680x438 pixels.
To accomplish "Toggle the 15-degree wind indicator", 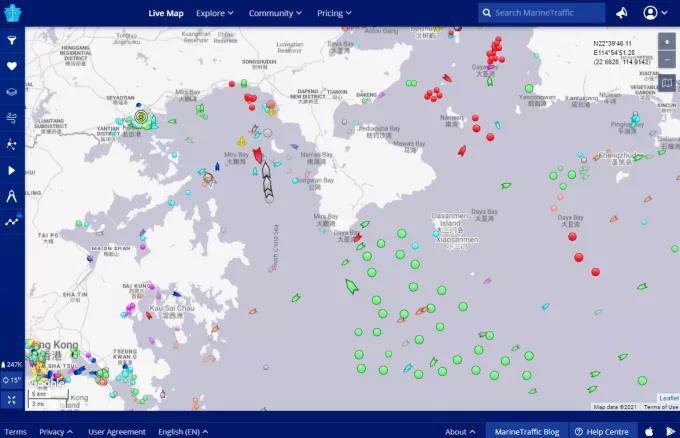I will pos(12,380).
